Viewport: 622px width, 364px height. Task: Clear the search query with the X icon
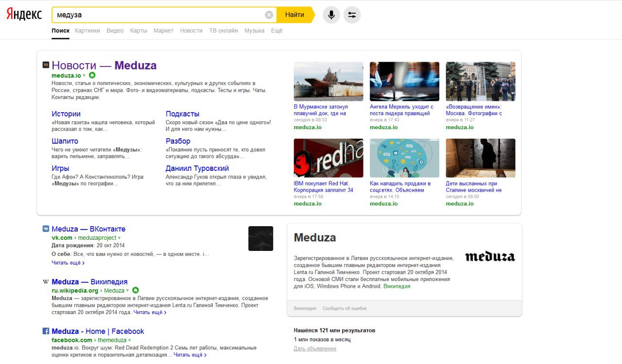click(269, 15)
